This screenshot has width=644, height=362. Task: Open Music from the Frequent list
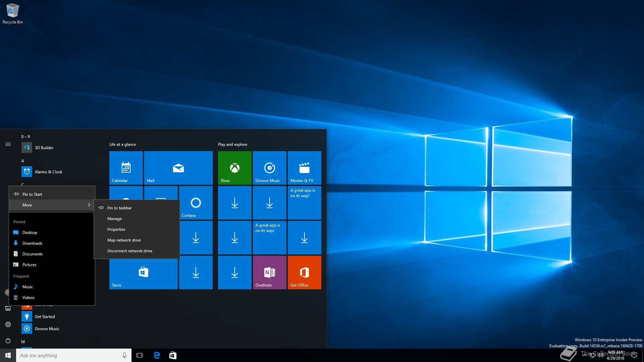point(52,287)
